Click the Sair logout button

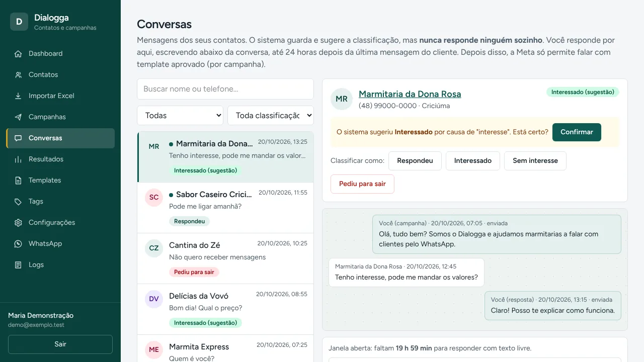[60, 344]
